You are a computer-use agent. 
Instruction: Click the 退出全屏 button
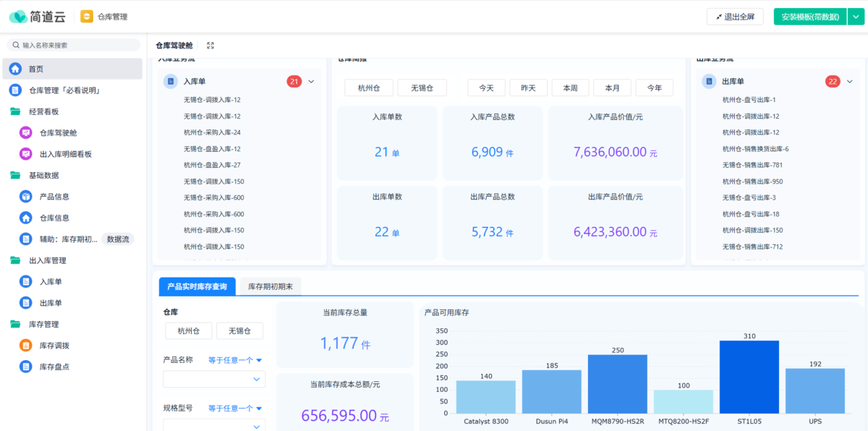[x=735, y=17]
